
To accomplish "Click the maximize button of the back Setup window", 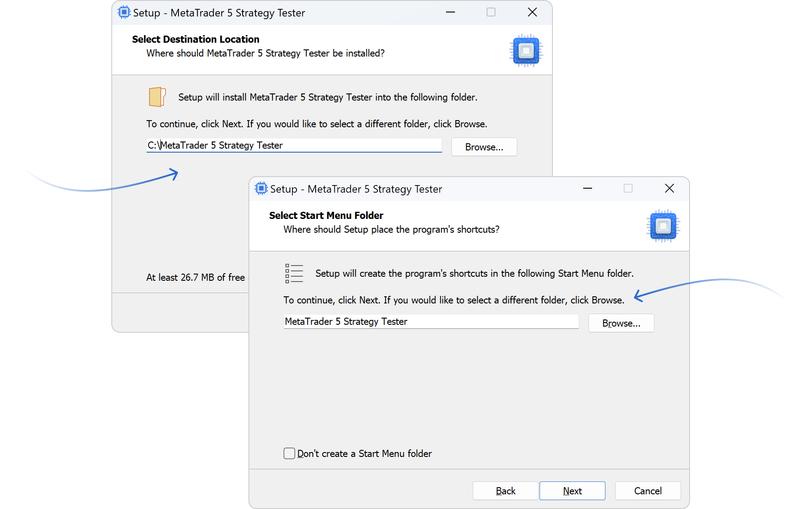I will (x=491, y=12).
